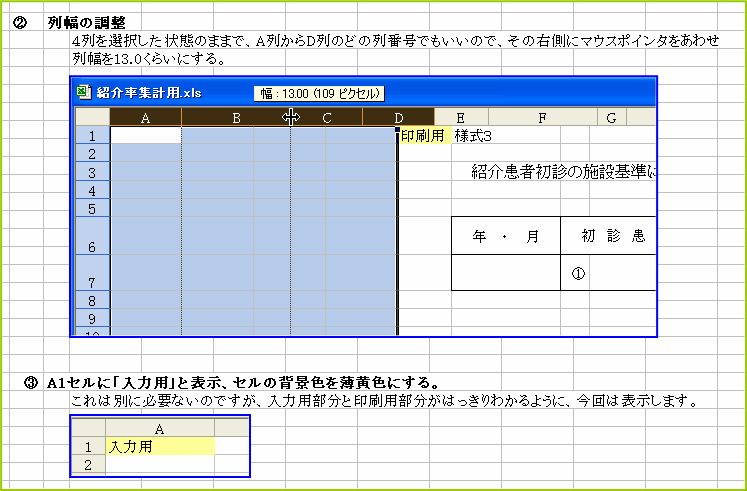Screen dimensions: 747x491
Task: Select column F header in 紹介率集計用.xls window
Action: 543,117
